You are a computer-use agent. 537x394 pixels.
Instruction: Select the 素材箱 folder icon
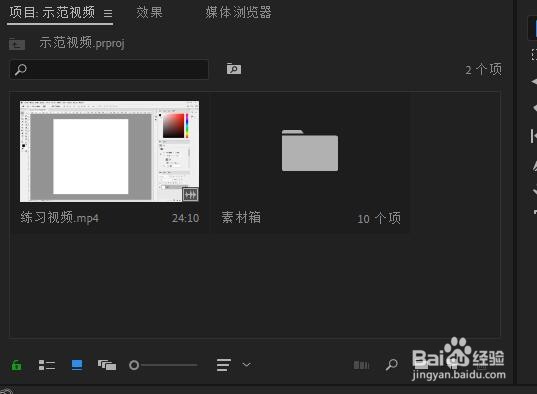(x=310, y=150)
